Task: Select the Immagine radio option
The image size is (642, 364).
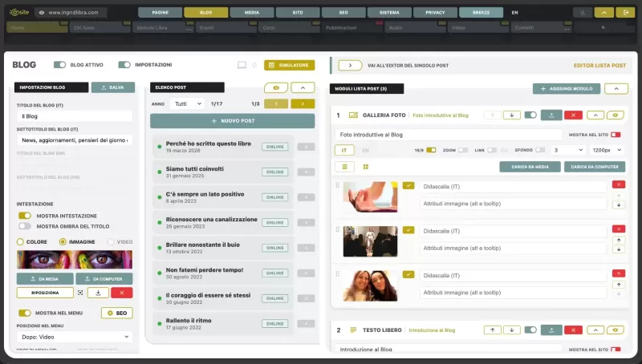Action: click(63, 241)
